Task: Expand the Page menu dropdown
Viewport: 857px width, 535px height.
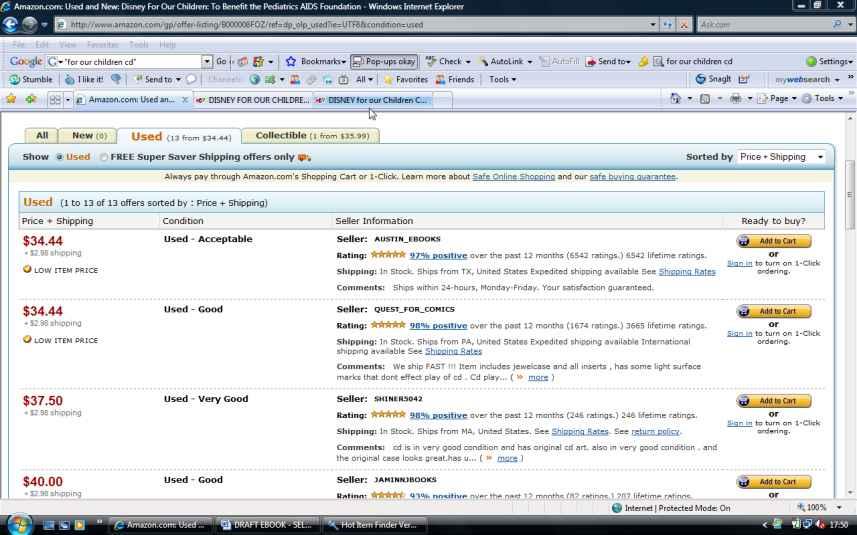Action: tap(777, 99)
